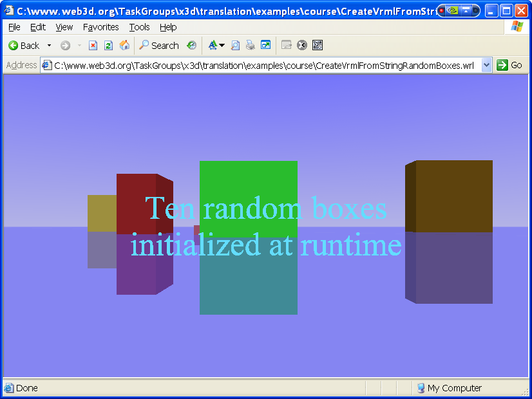Open the Help menu
The image size is (532, 399).
pyautogui.click(x=168, y=27)
